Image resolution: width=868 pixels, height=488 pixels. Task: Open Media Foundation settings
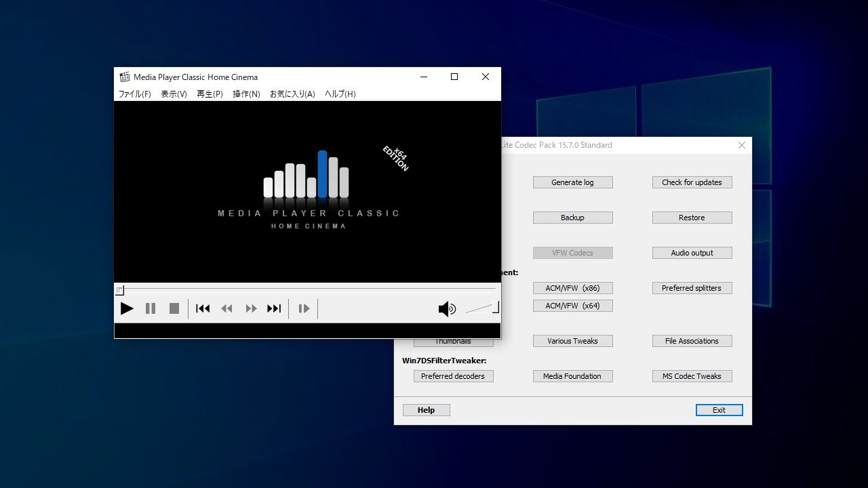click(x=572, y=376)
